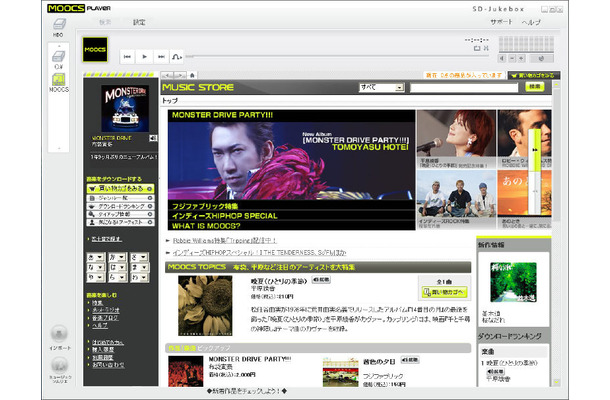Open the か artist index dropdown

point(117,257)
